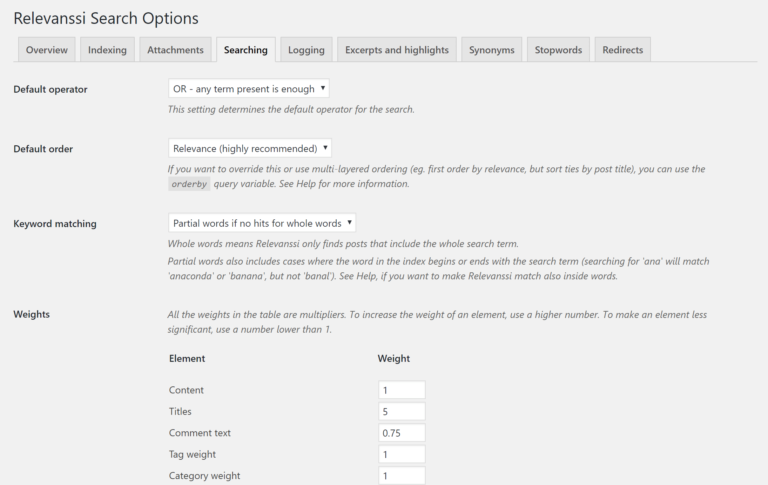Switch to the Indexing tab
768x485 pixels.
(x=107, y=49)
